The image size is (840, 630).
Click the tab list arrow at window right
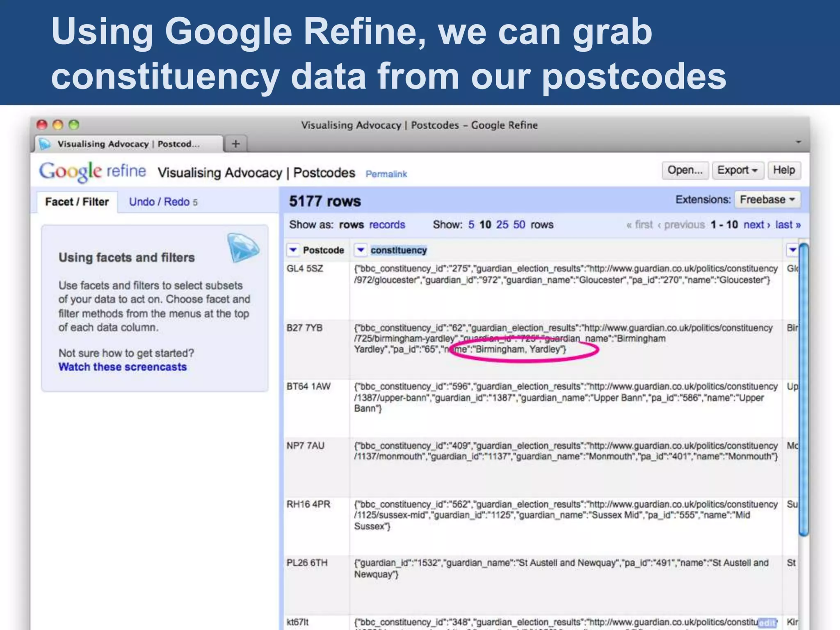[798, 142]
